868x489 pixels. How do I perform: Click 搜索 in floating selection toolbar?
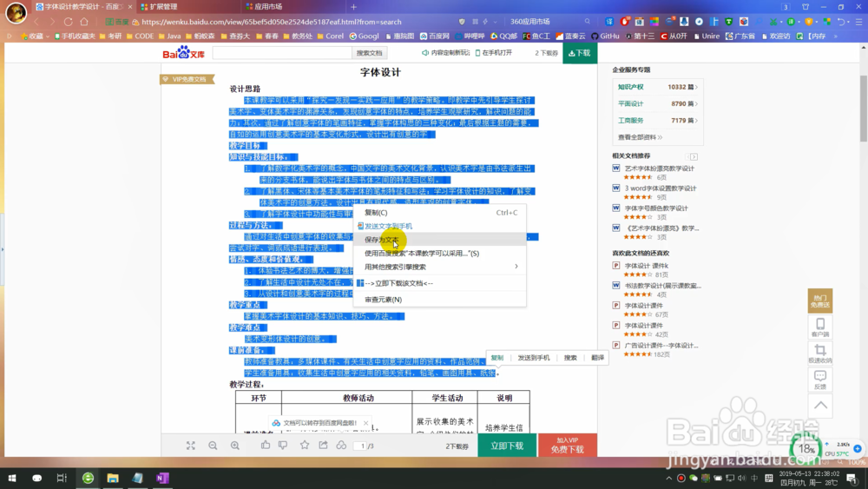570,358
